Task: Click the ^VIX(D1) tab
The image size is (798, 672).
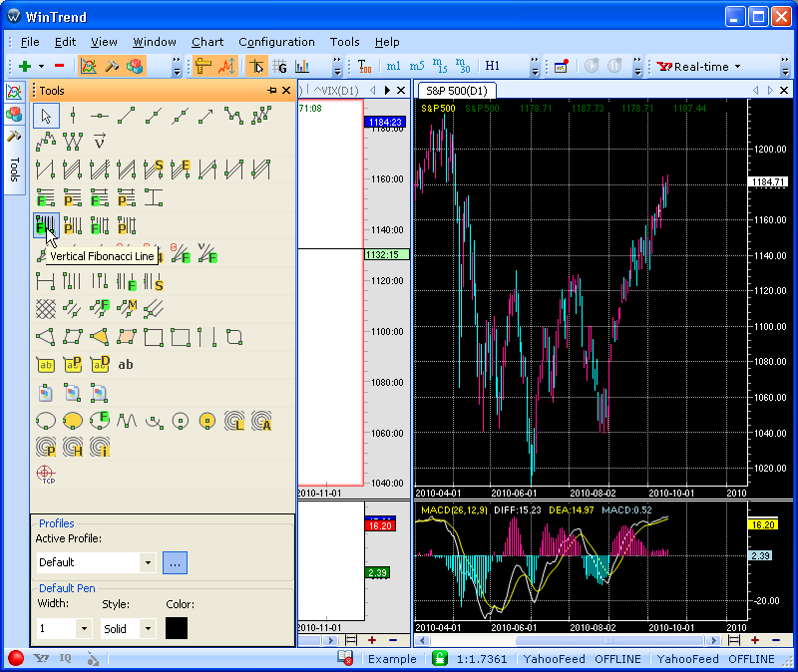Action: point(336,91)
